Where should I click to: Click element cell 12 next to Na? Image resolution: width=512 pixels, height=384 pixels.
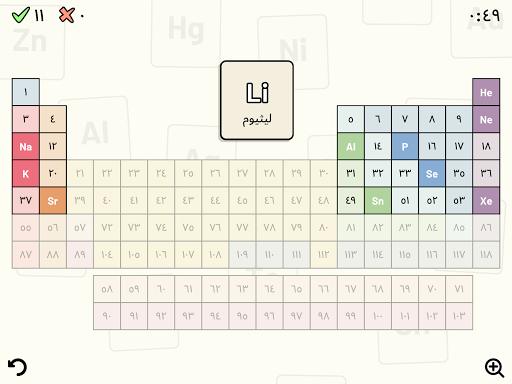click(x=53, y=146)
